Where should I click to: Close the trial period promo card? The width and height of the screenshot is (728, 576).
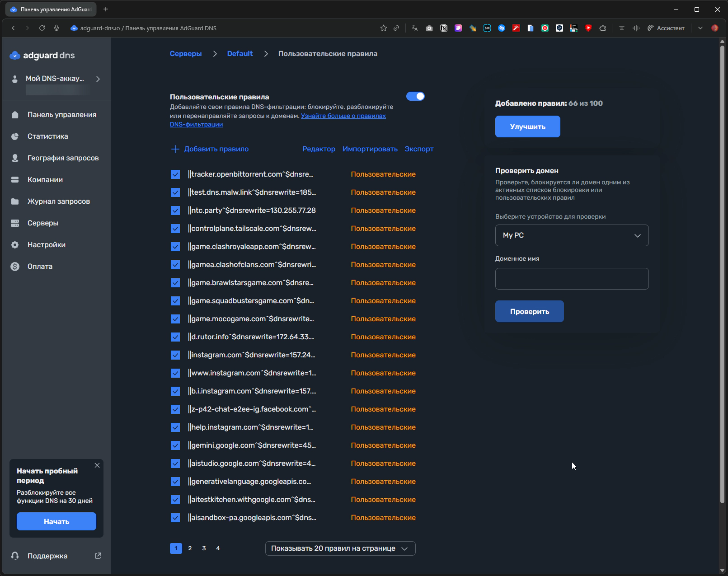coord(97,465)
